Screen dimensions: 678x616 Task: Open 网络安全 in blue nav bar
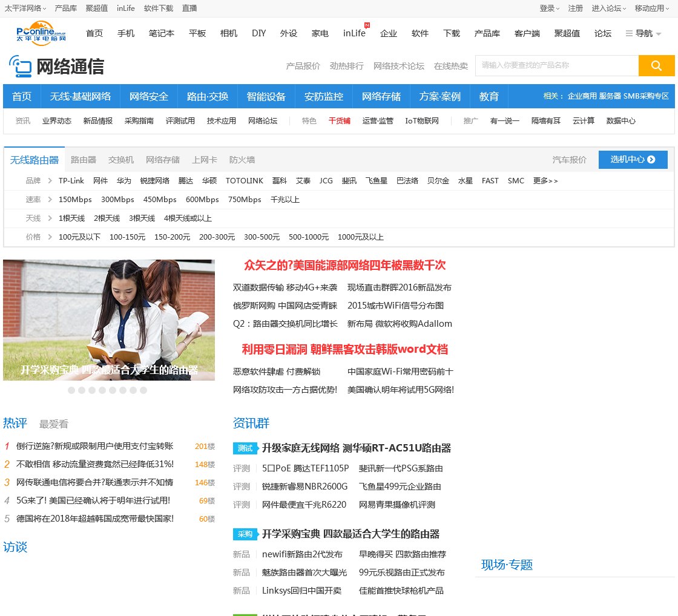tap(149, 96)
